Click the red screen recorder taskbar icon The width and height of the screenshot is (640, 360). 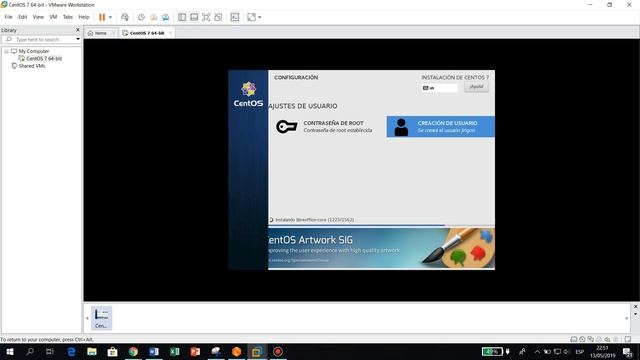pos(278,351)
